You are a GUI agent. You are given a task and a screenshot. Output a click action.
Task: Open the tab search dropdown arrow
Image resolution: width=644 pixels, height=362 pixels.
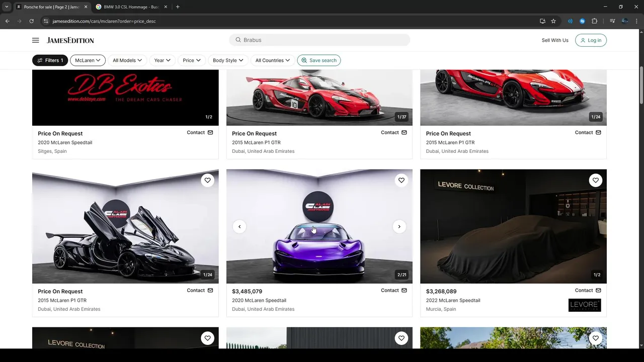pyautogui.click(x=7, y=7)
